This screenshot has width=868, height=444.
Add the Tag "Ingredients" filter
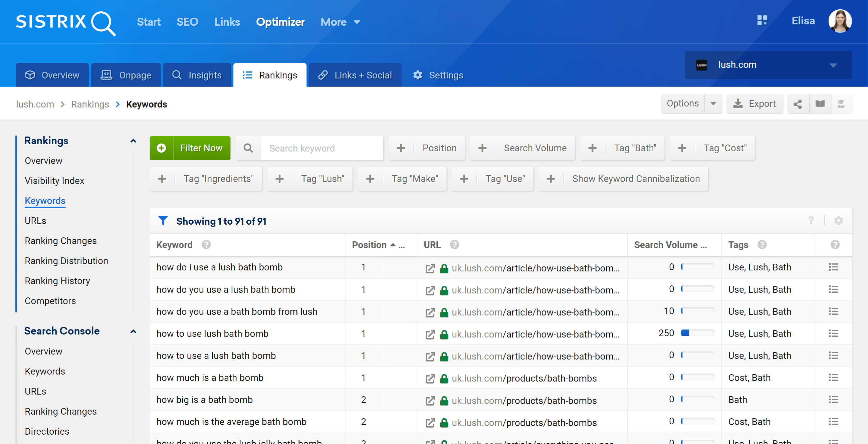(x=206, y=179)
